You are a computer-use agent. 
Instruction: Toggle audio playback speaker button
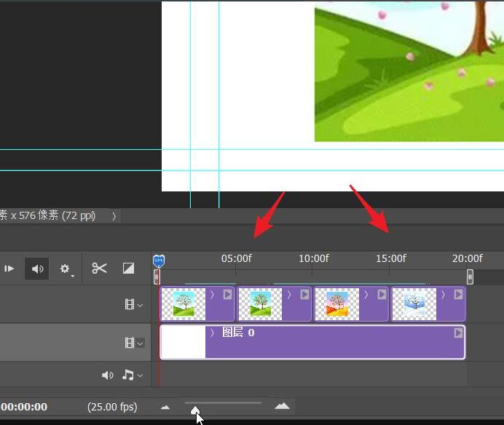[x=37, y=269]
